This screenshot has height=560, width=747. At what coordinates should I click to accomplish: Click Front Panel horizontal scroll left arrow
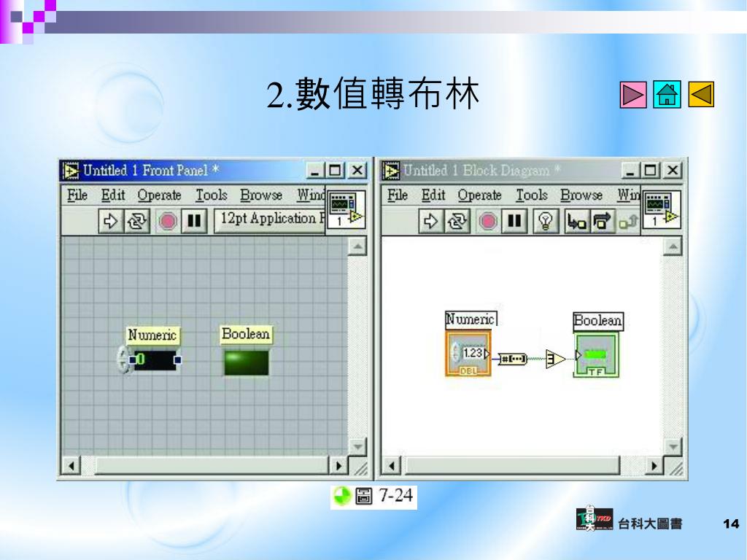tap(71, 466)
